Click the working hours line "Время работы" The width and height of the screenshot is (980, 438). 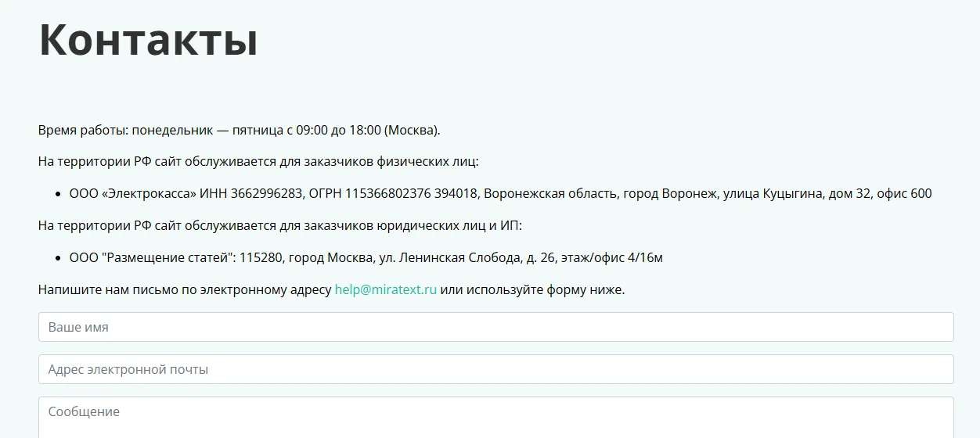(x=239, y=130)
